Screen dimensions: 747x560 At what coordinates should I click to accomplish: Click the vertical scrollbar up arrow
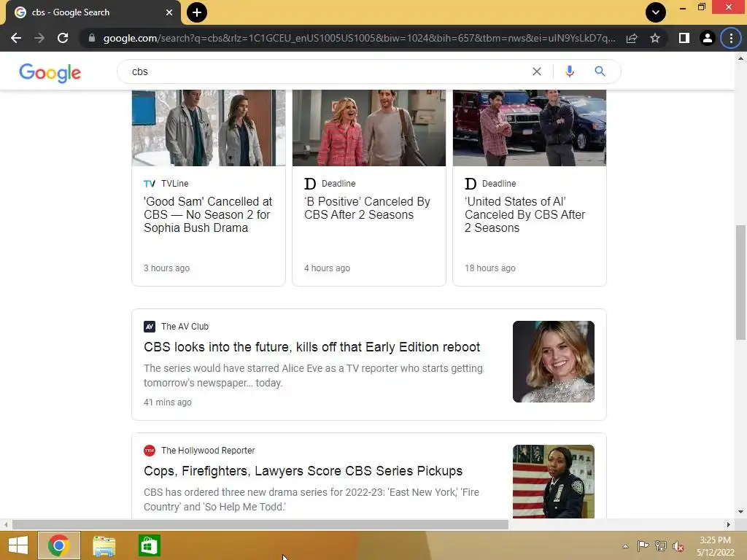point(740,58)
